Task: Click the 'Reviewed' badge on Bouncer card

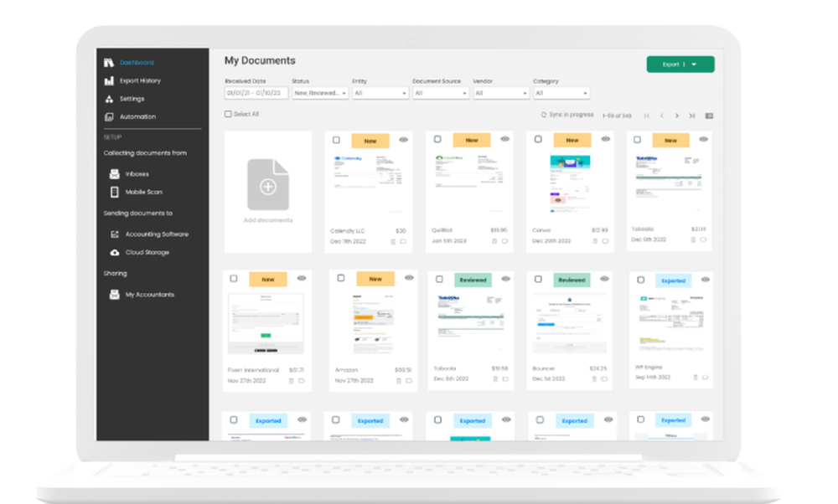Action: coord(572,280)
